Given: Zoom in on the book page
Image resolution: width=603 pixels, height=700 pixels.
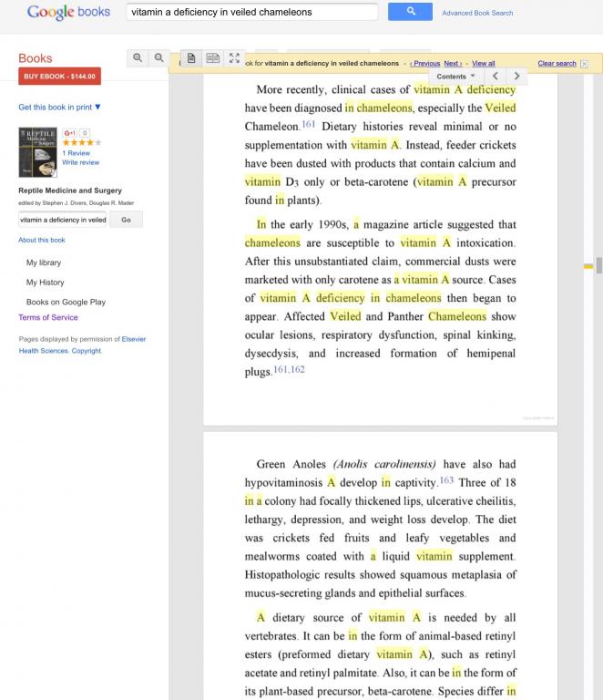Looking at the screenshot, I should (x=138, y=58).
